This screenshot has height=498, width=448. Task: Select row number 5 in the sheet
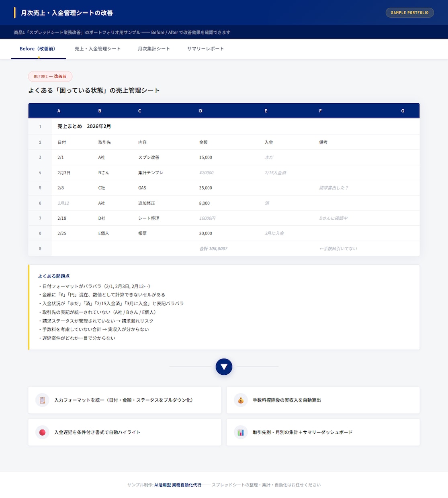[x=40, y=188]
